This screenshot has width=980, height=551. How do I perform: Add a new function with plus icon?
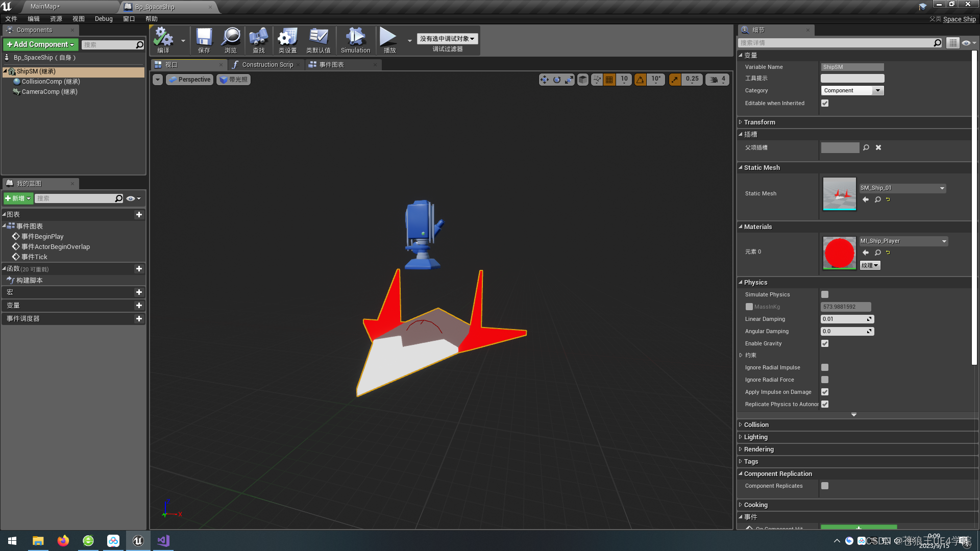(x=139, y=269)
